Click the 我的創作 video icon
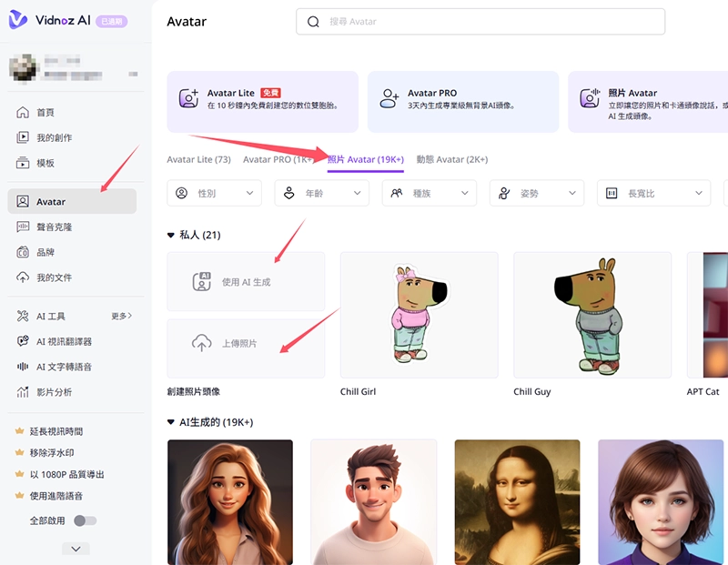This screenshot has width=728, height=565. point(22,137)
